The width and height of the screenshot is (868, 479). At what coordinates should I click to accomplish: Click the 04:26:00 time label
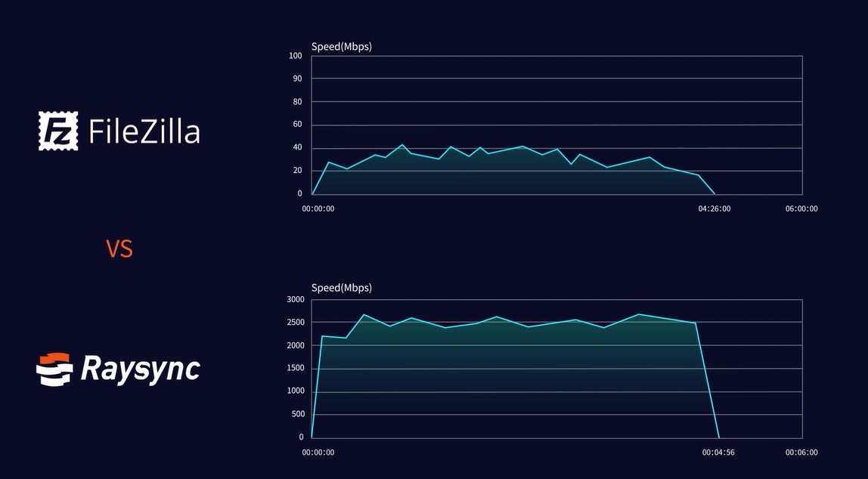tap(714, 209)
